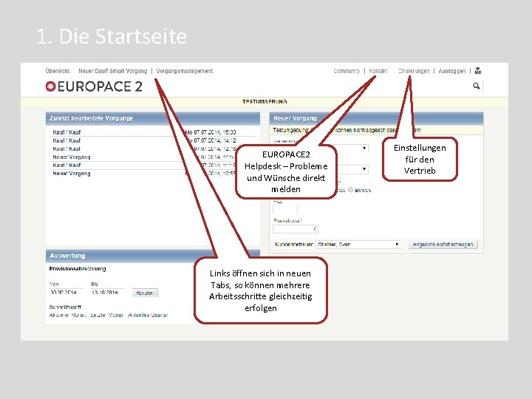Viewport: 532px width, 399px height.
Task: Open the user profile icon beside Ausloggen
Action: tap(478, 71)
